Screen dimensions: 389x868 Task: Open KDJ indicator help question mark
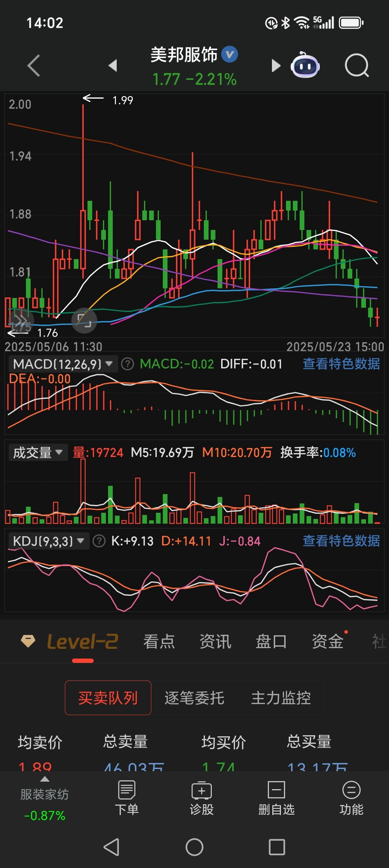click(99, 541)
